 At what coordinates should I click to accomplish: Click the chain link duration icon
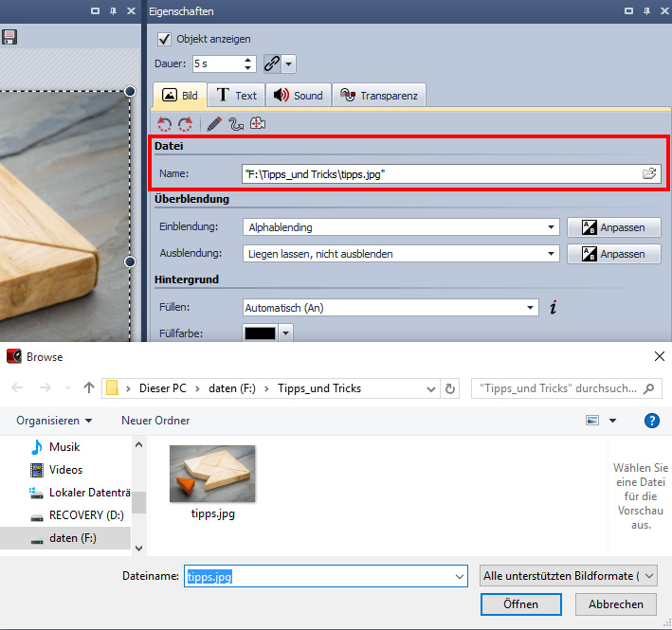pos(273,64)
